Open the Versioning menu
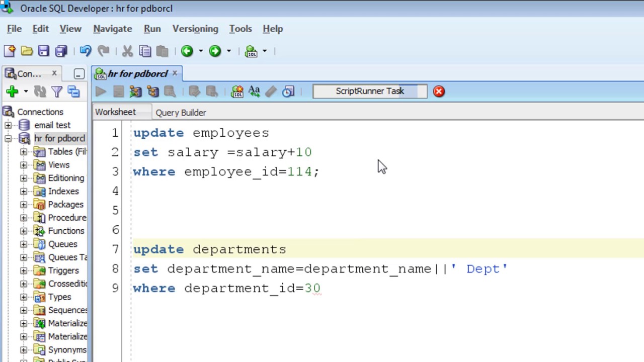 click(195, 29)
